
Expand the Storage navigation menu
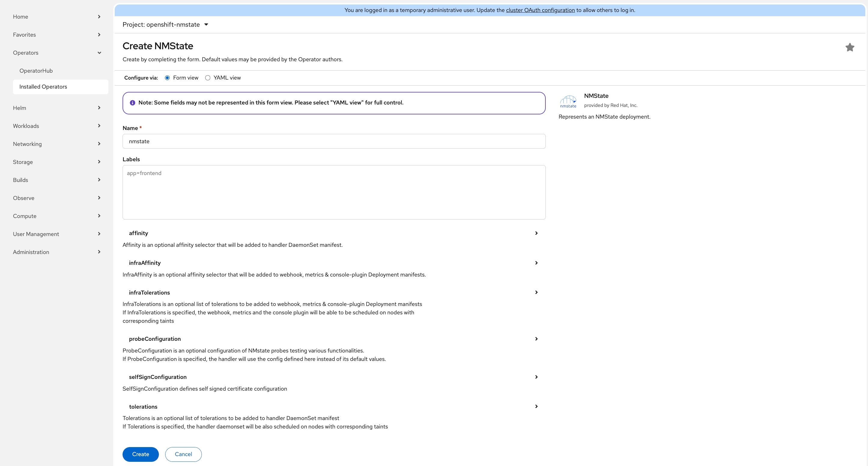coord(56,162)
